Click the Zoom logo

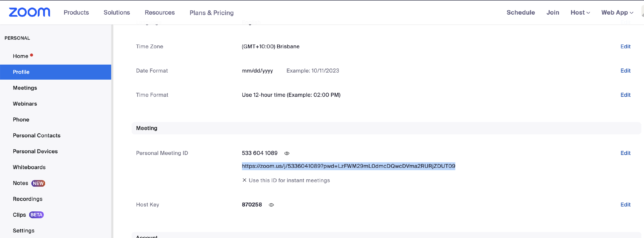pyautogui.click(x=29, y=12)
